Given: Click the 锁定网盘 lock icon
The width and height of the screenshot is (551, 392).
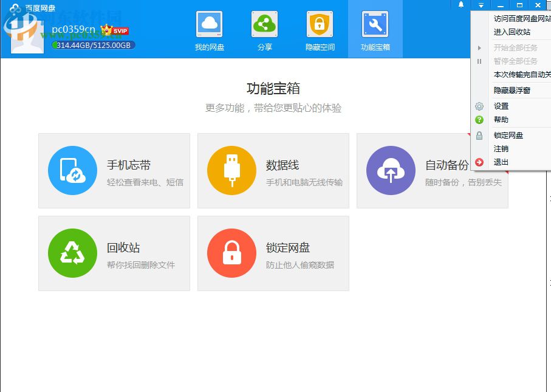Looking at the screenshot, I should coord(231,253).
